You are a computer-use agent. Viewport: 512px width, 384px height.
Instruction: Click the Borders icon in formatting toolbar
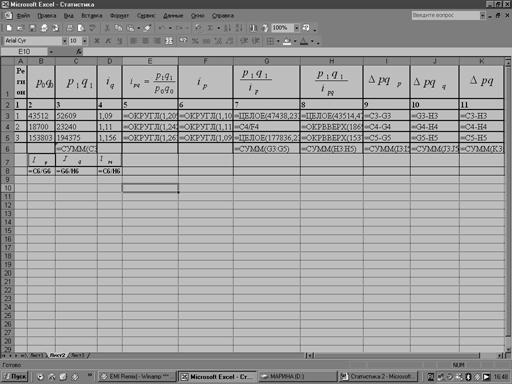(270, 41)
